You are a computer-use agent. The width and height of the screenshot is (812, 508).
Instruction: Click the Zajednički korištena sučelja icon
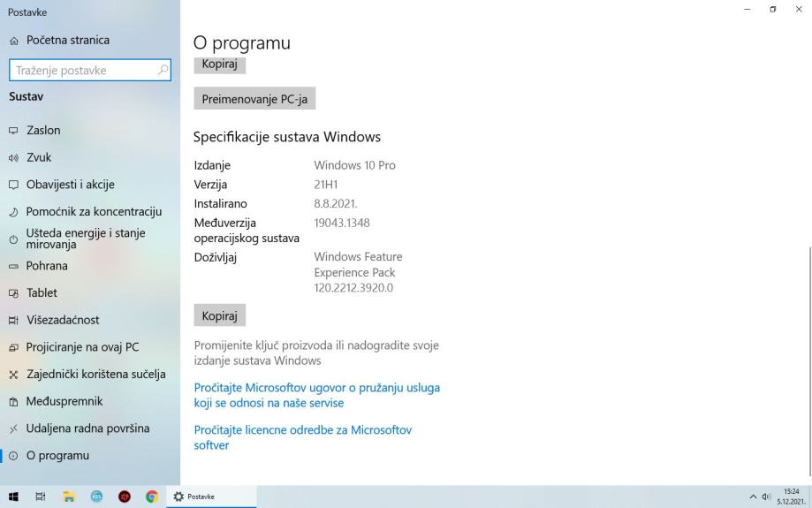click(13, 375)
